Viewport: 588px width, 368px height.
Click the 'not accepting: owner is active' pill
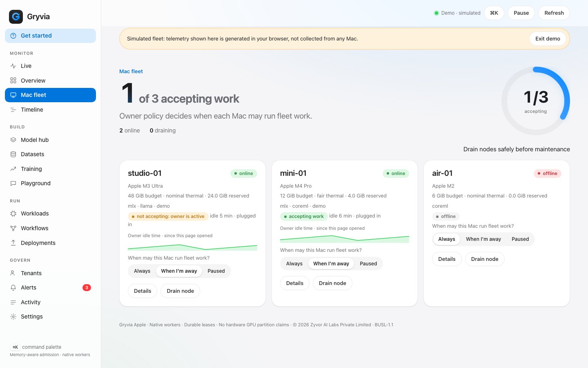click(x=168, y=216)
